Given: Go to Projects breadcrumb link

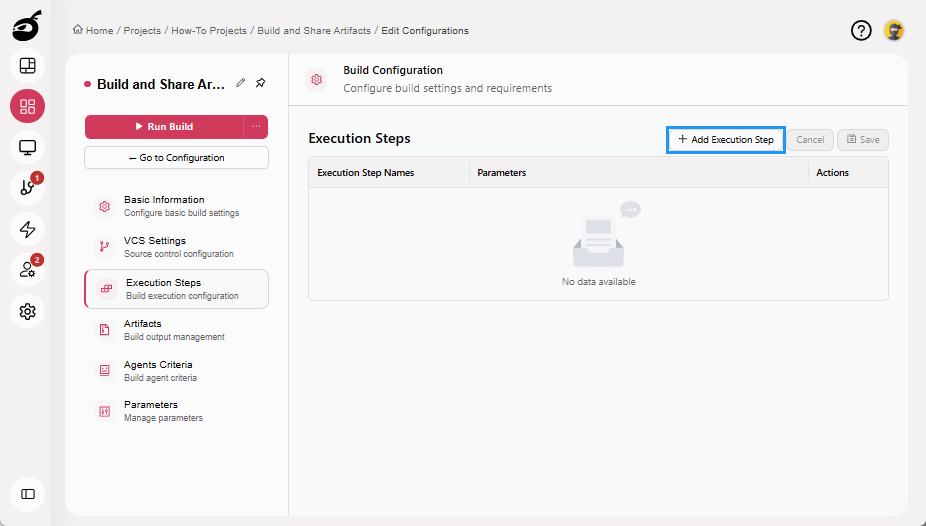Looking at the screenshot, I should (x=142, y=31).
